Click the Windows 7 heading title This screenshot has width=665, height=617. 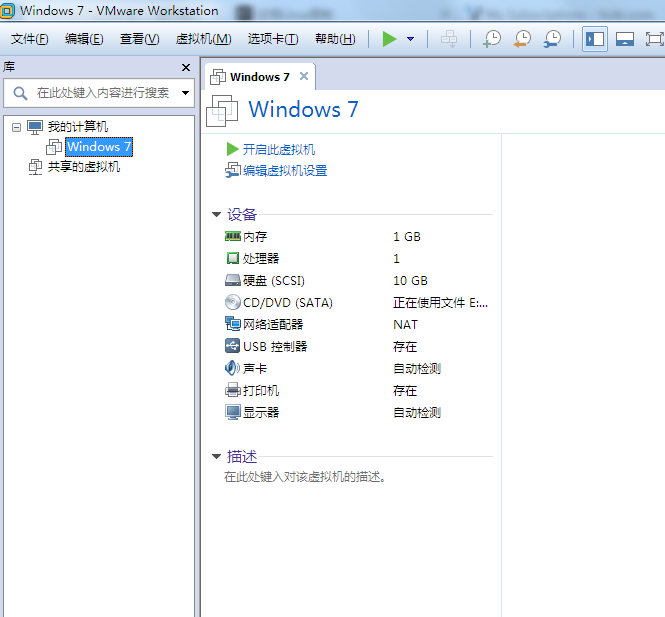click(x=303, y=109)
